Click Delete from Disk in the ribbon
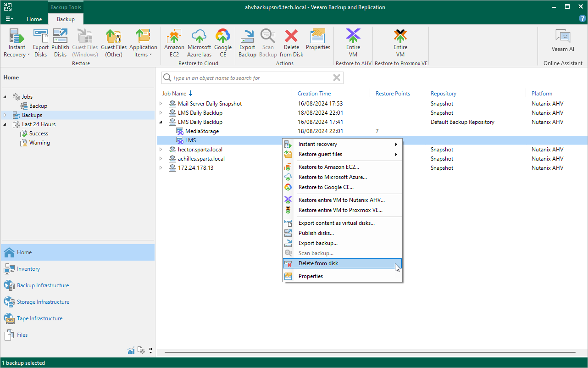This screenshot has height=368, width=588. click(292, 43)
